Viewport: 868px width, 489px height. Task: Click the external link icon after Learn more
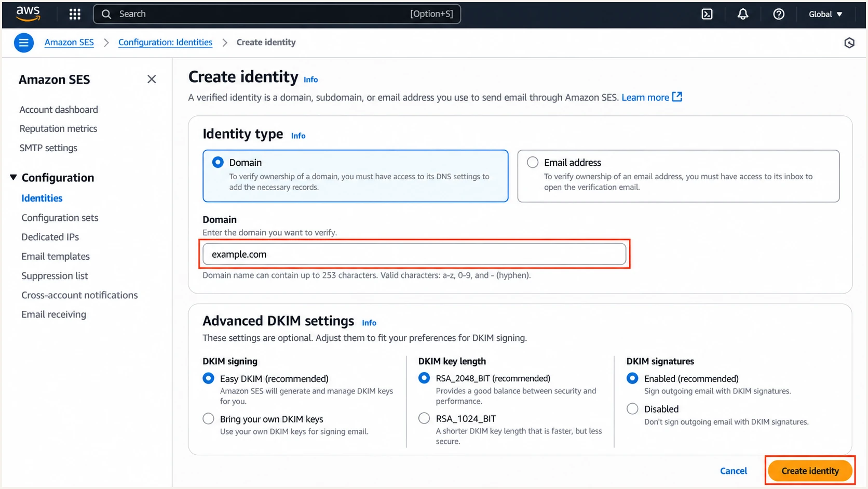click(677, 97)
